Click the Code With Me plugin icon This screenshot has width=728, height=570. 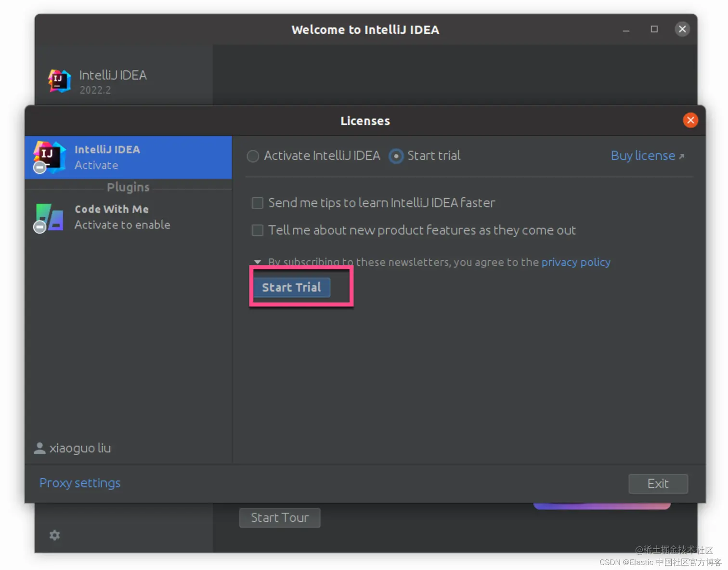click(x=49, y=216)
